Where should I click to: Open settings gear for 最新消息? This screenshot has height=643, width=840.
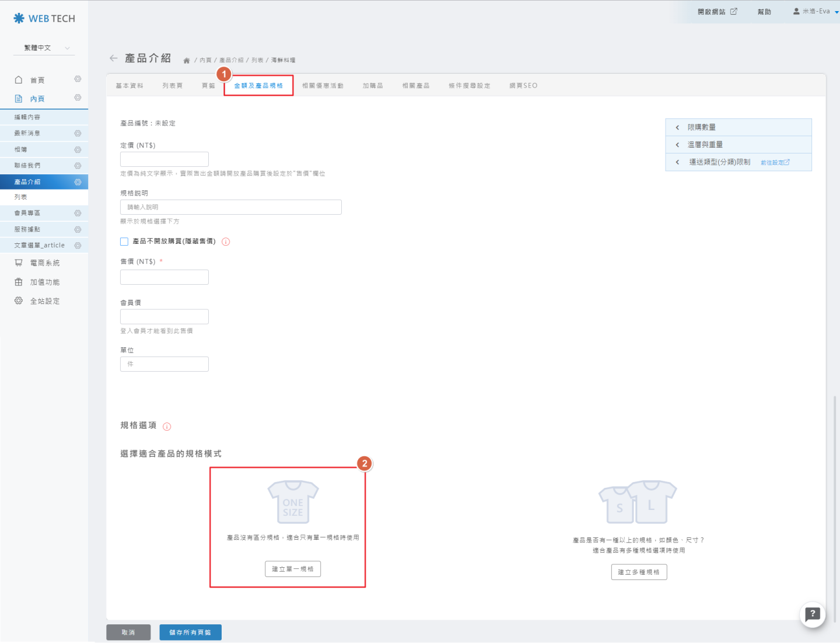click(x=78, y=134)
